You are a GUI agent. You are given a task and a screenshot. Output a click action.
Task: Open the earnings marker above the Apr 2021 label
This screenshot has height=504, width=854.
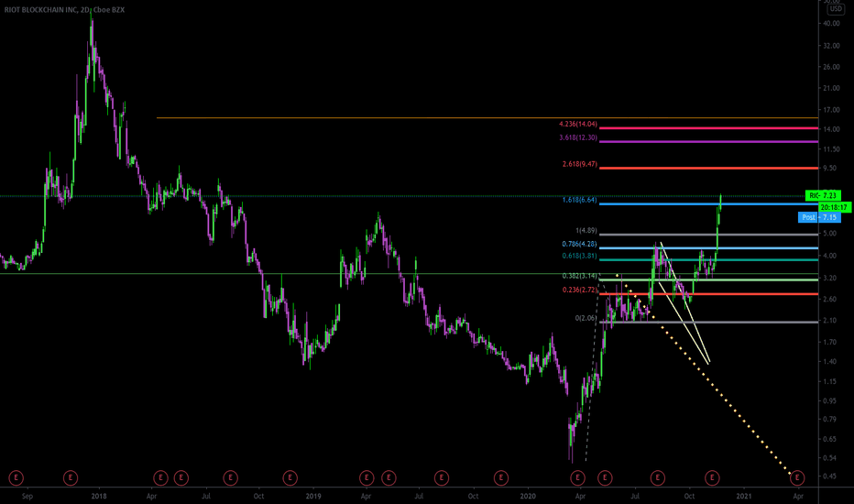coord(797,477)
